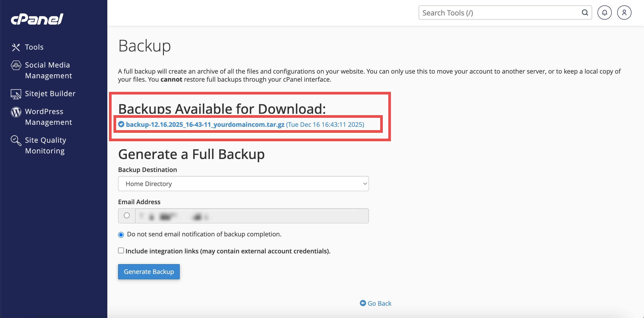Click the Sitejet Builder monitor icon
644x318 pixels.
point(16,94)
